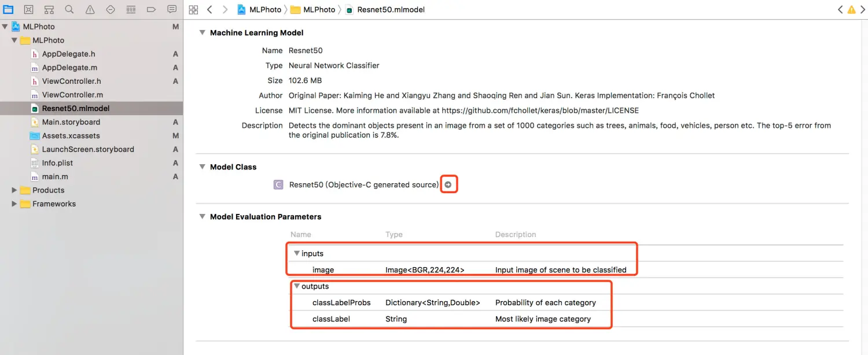Collapse the Model Class section
Screen dimensions: 868x355
tap(203, 167)
